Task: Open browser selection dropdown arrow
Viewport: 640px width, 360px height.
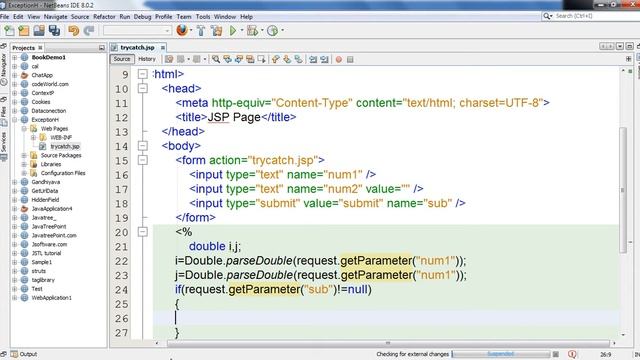Action: 191,30
